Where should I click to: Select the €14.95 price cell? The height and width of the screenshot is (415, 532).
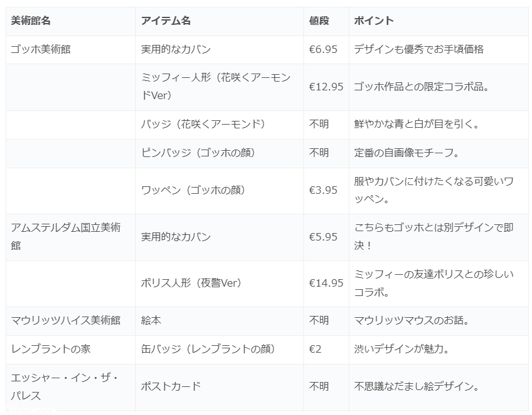coord(326,283)
